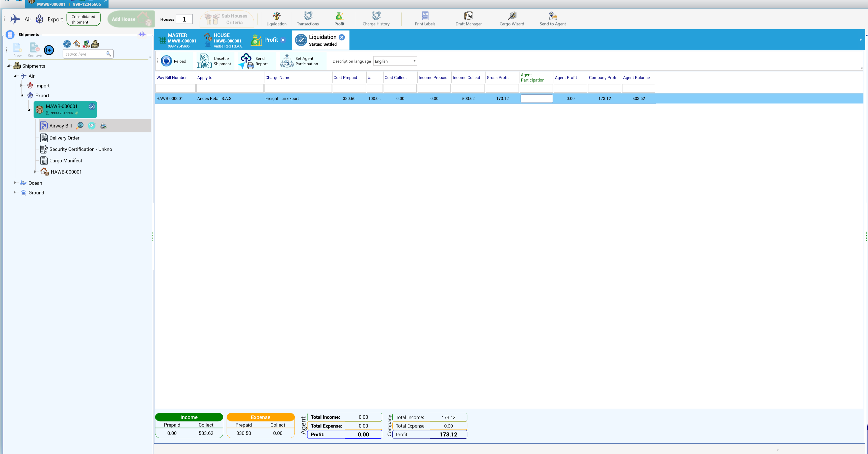Expand the Ocean tree node
The image size is (868, 454).
[14, 183]
